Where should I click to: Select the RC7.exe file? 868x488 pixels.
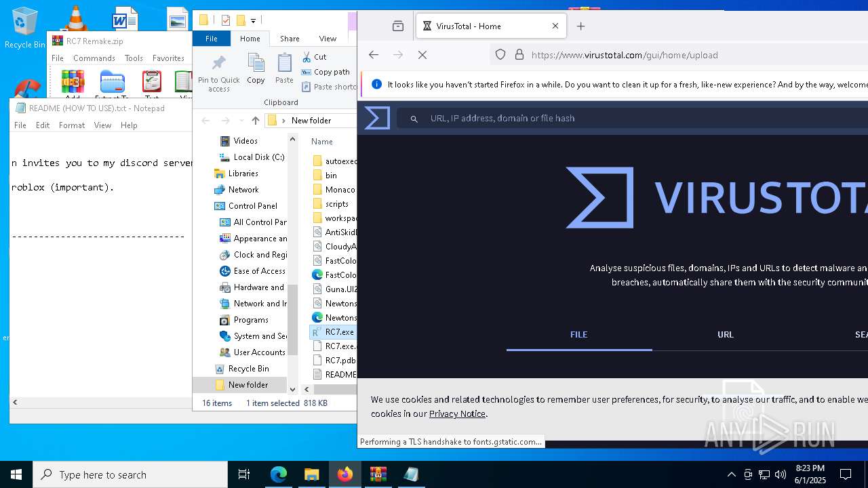pyautogui.click(x=333, y=332)
